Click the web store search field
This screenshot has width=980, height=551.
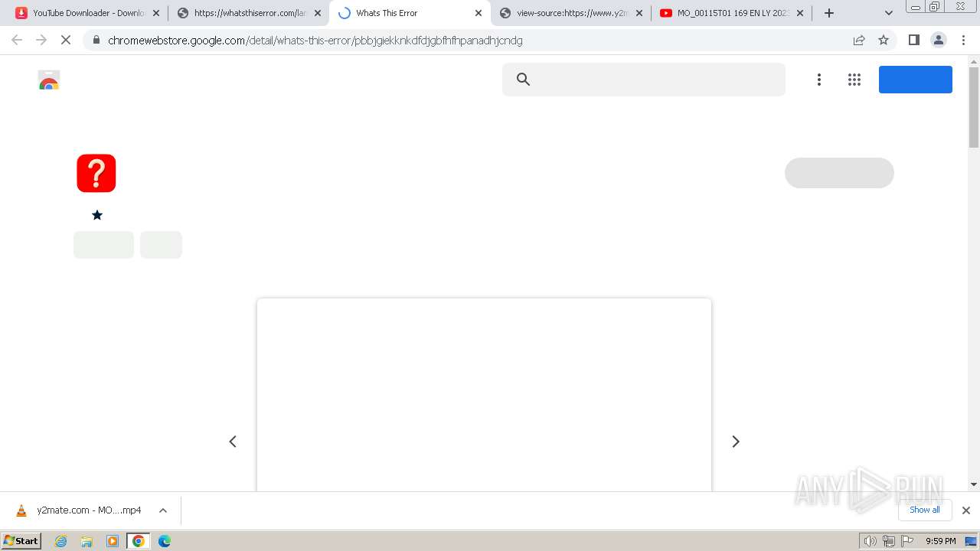tap(644, 80)
